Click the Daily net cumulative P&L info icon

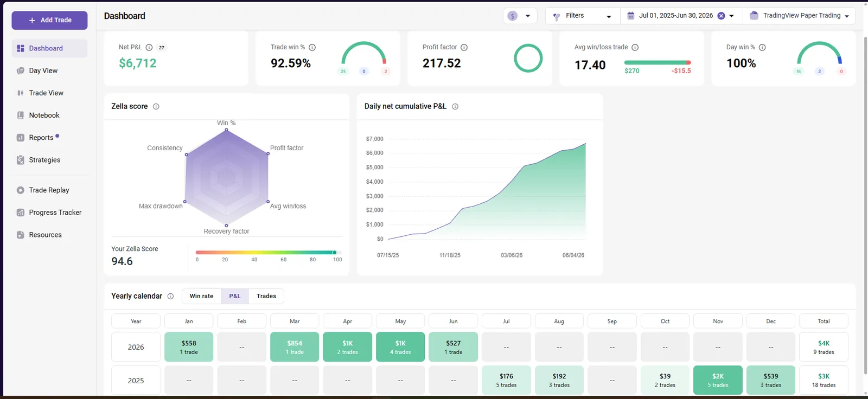click(455, 106)
